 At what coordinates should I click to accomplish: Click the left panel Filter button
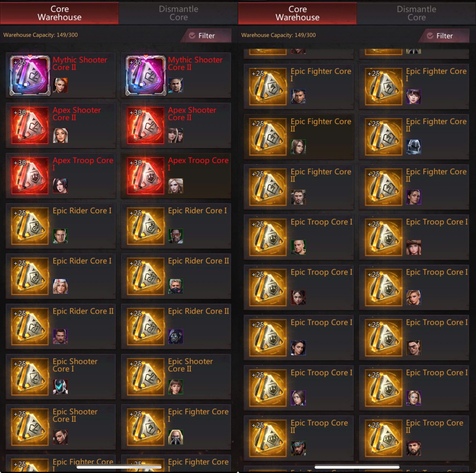click(x=206, y=36)
